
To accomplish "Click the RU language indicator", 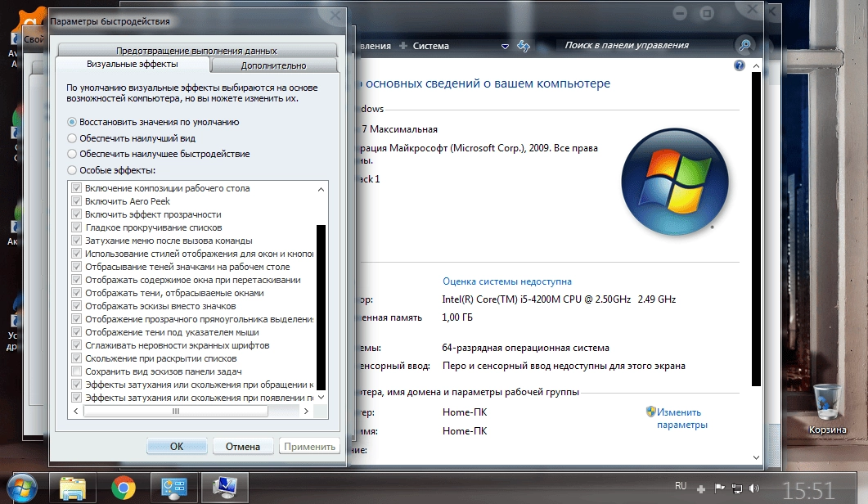I will pyautogui.click(x=681, y=486).
